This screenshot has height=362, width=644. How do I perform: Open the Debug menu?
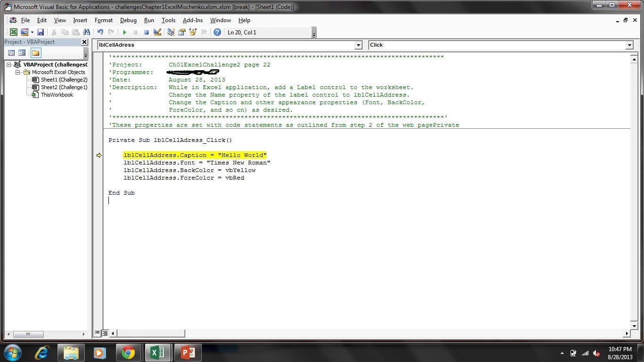[x=128, y=20]
